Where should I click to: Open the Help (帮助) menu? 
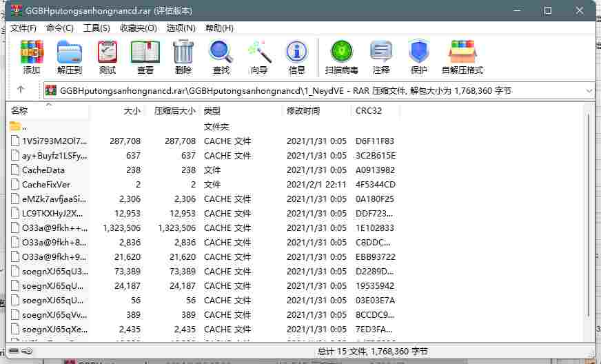[x=219, y=28]
